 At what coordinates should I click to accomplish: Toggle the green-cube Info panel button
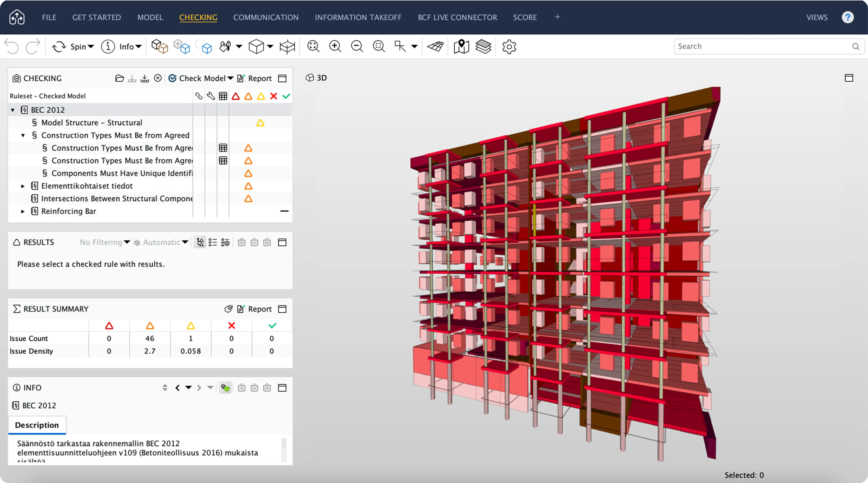225,388
